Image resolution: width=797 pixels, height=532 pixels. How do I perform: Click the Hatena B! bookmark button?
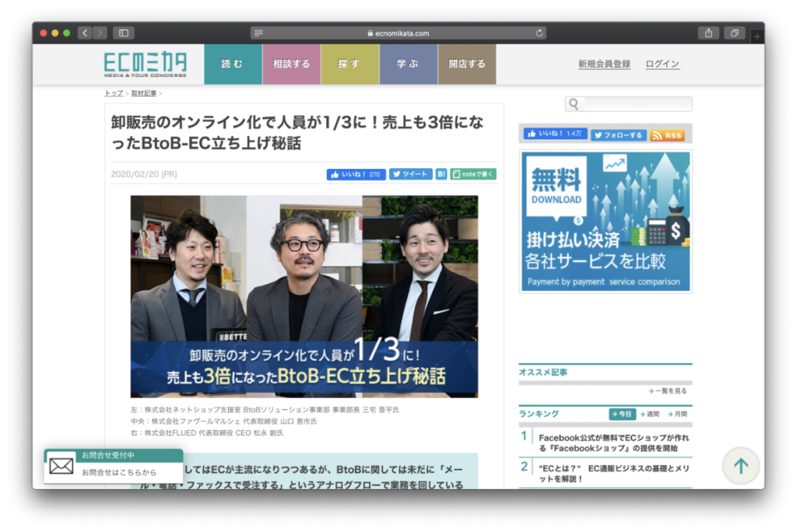(441, 174)
